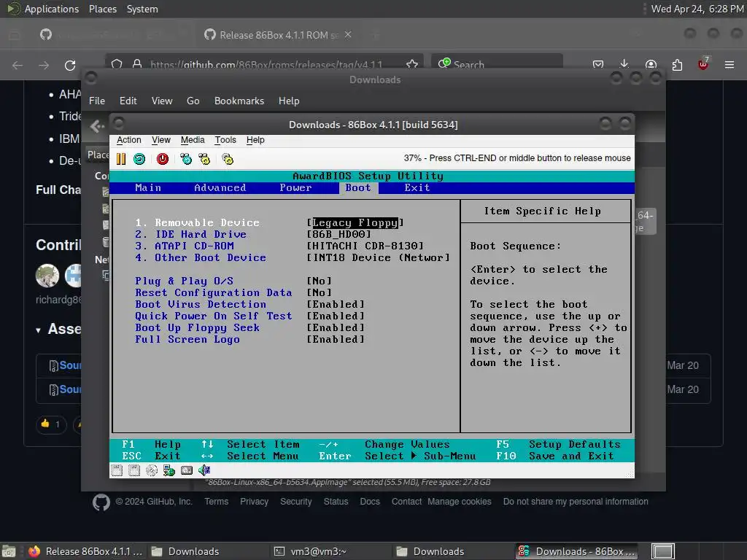The height and width of the screenshot is (560, 747).
Task: Click the INT18 Device value
Action: pos(379,257)
